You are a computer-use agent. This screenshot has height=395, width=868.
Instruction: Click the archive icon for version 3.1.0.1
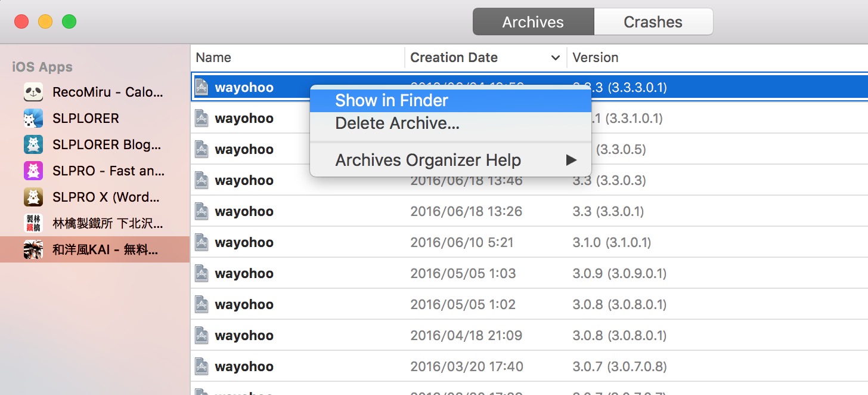coord(201,242)
